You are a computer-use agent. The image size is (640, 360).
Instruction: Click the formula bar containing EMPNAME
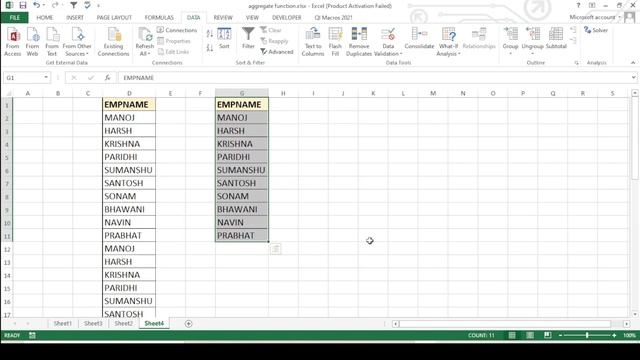click(x=373, y=78)
